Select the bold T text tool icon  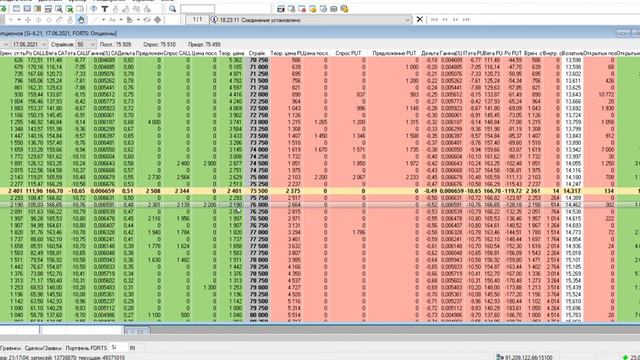coord(104,9)
